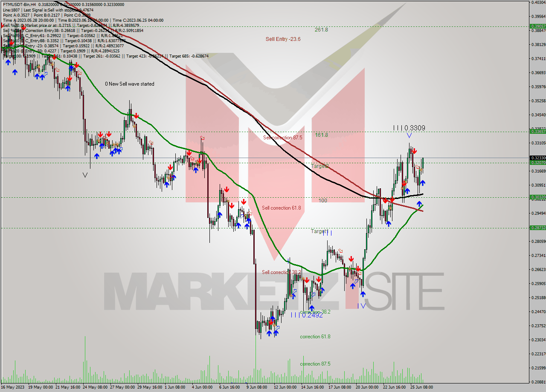Screen dimensions: 546x392
Task: Click the blue '| | | 0.2492' label
Action: pyautogui.click(x=307, y=315)
